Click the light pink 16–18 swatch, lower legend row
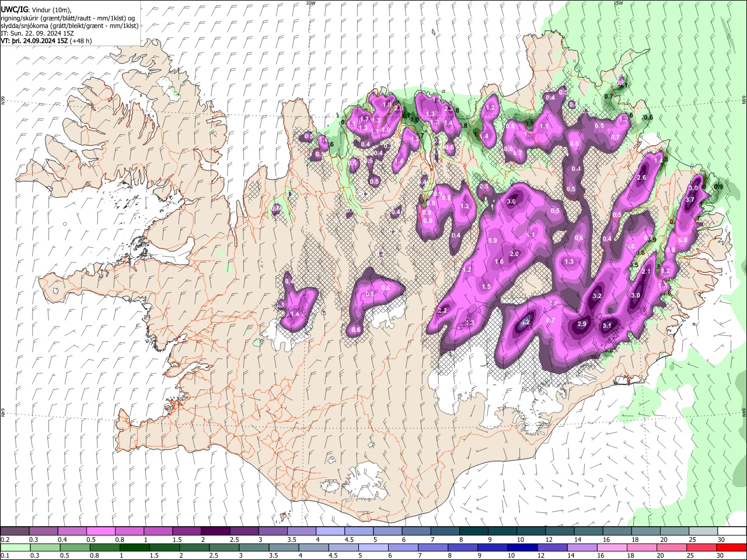Image resolution: width=747 pixels, height=560 pixels. pyautogui.click(x=612, y=547)
